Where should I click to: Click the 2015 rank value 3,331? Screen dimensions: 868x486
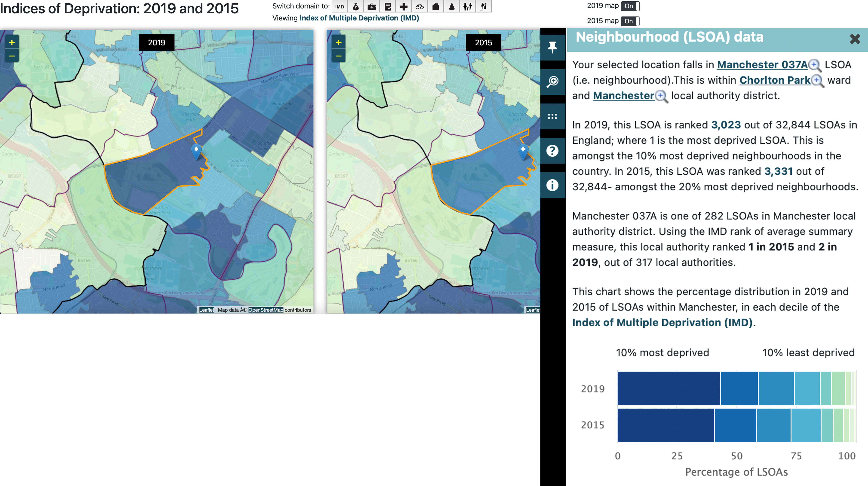tap(778, 171)
